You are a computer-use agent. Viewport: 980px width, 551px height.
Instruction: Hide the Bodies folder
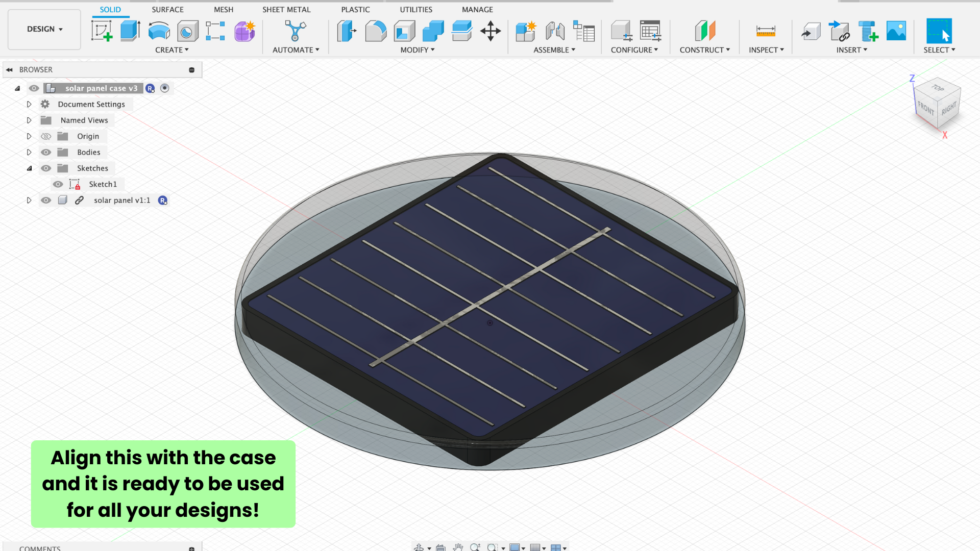click(46, 152)
